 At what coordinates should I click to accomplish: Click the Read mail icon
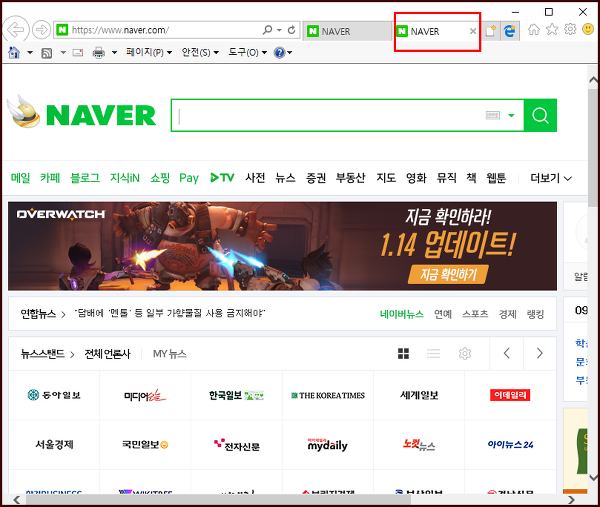tap(78, 52)
